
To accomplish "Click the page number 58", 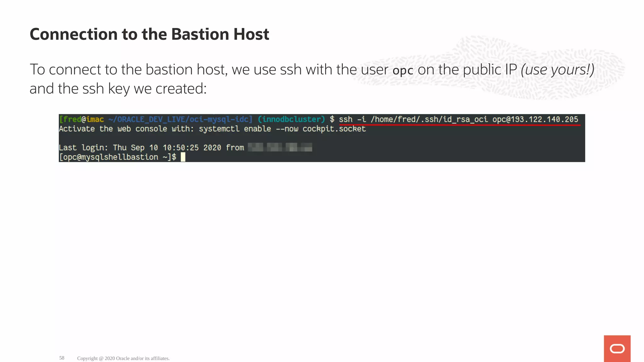I will [x=62, y=358].
